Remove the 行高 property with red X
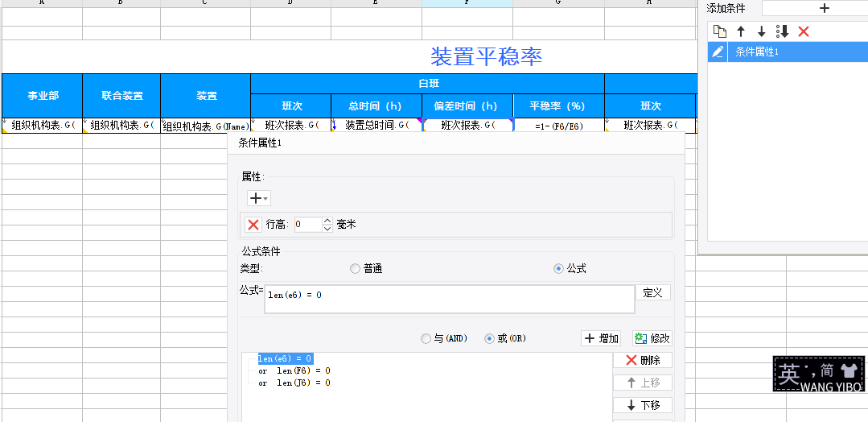Screen dimensions: 868x422 click(x=253, y=225)
